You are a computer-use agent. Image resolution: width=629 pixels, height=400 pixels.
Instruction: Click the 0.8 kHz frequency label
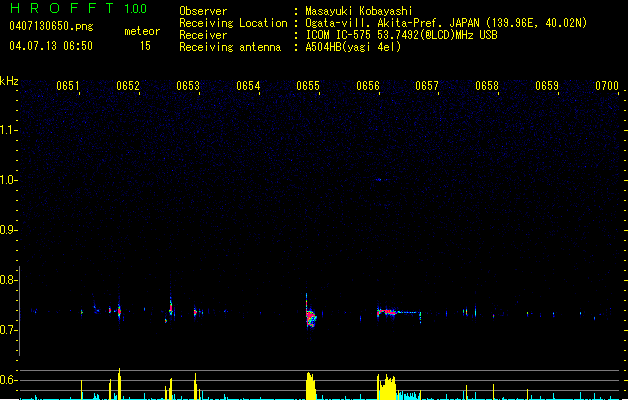(7, 280)
